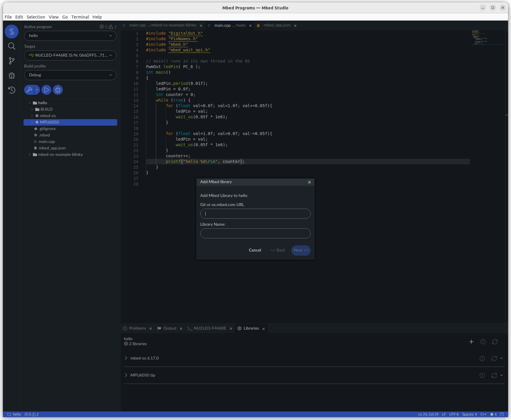Expand the mbed-os-example-blinky folder
511x420 pixels.
click(30, 155)
